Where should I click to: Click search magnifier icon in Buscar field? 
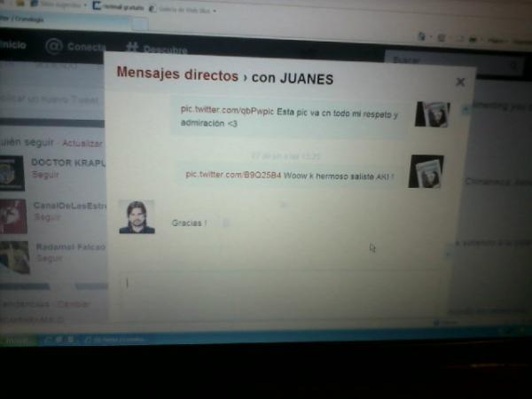514,66
